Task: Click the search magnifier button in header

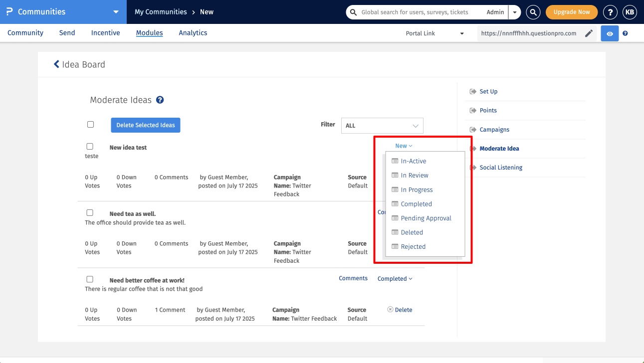Action: click(x=533, y=12)
